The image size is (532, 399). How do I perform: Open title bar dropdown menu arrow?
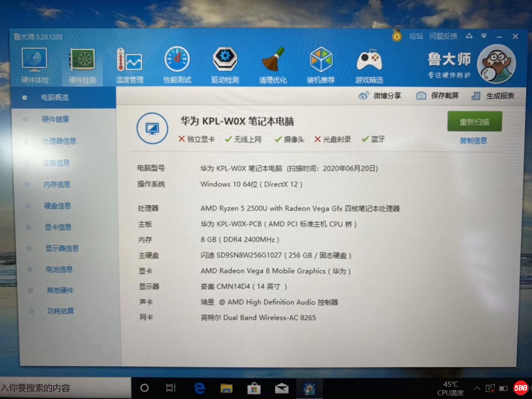[x=484, y=36]
